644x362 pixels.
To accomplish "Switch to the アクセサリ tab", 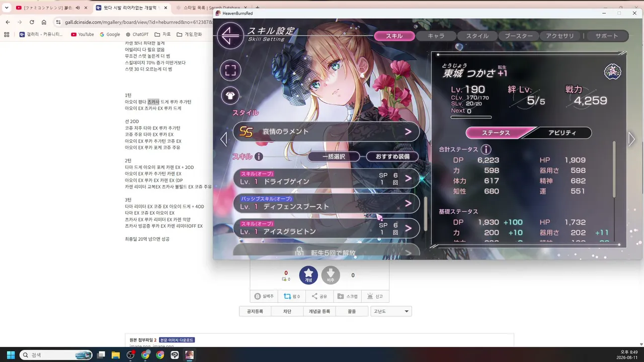I will (559, 36).
